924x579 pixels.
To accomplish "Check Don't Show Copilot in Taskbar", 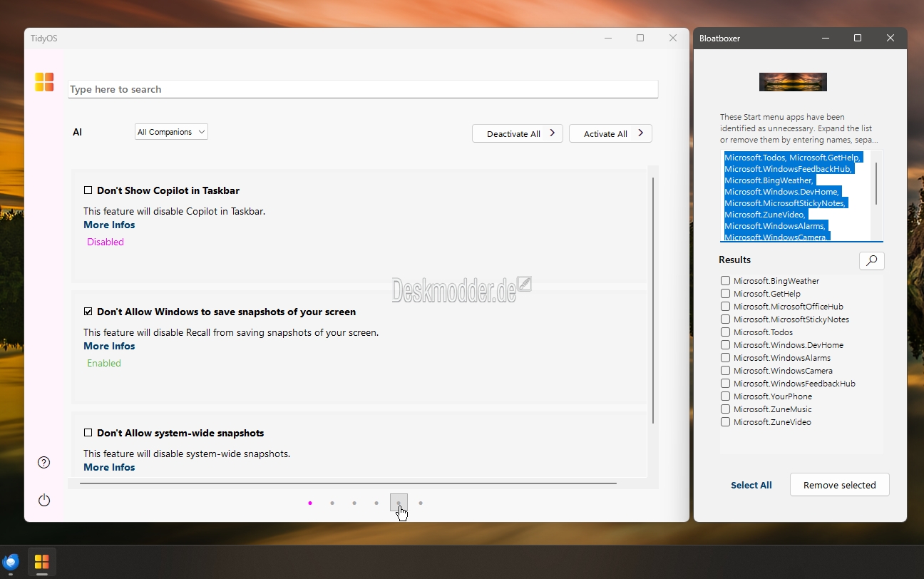I will pyautogui.click(x=88, y=190).
